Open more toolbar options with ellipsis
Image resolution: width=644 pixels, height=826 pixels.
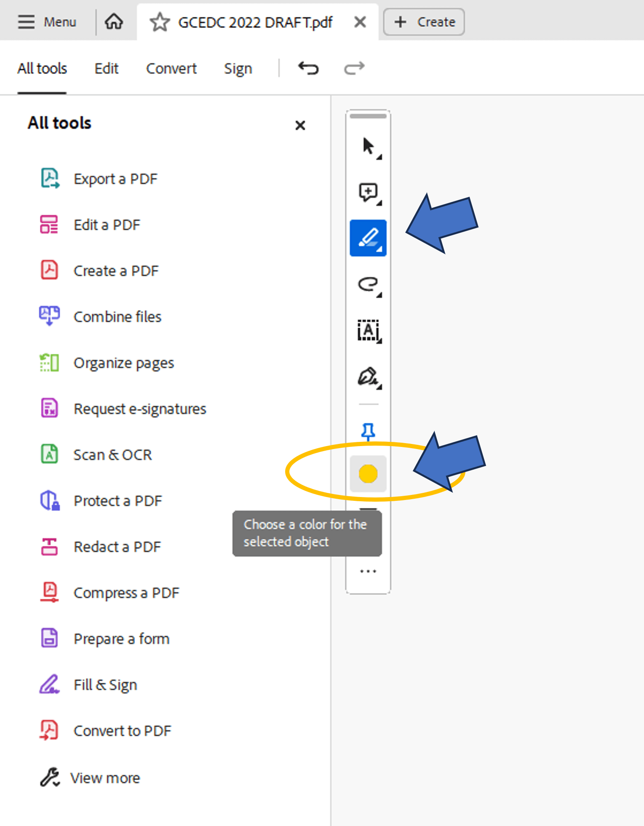click(x=367, y=571)
